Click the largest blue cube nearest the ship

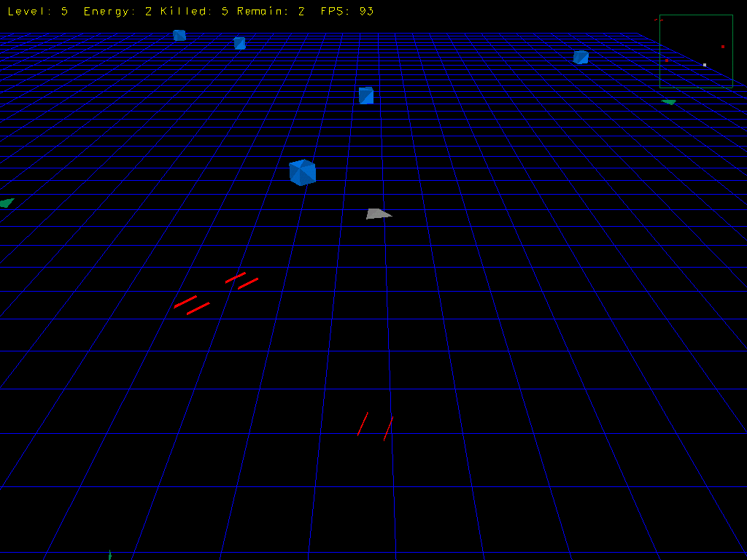coord(302,173)
